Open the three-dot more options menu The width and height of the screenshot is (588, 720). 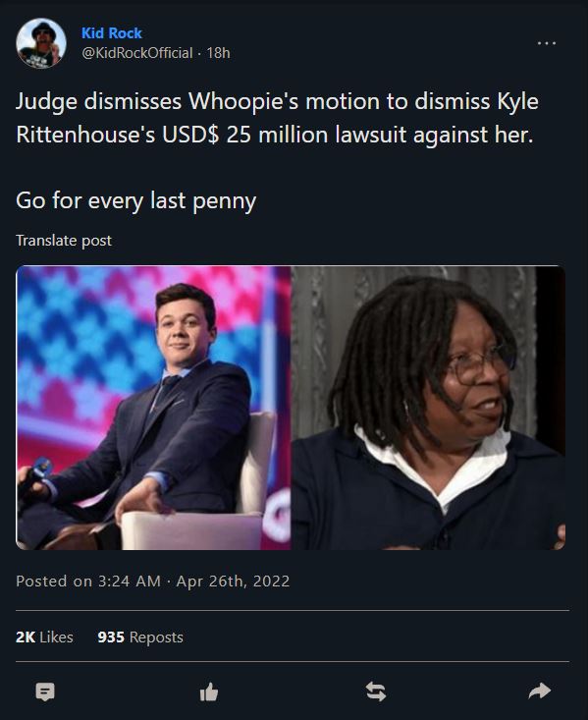pyautogui.click(x=547, y=43)
